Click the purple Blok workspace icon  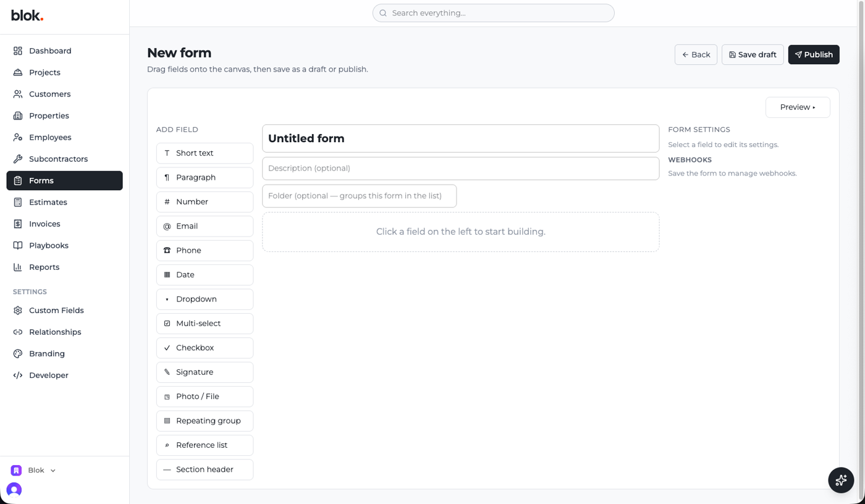click(x=17, y=470)
